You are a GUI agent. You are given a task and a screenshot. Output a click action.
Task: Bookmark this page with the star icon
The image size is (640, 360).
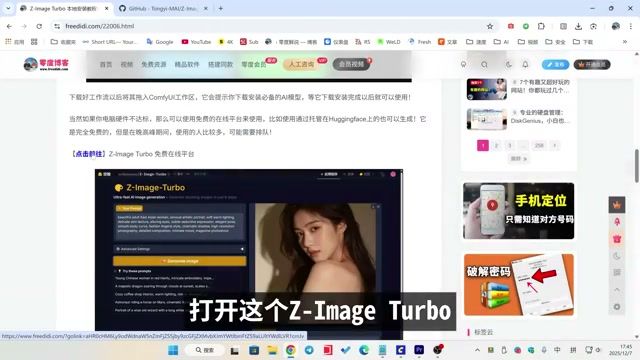tap(490, 26)
